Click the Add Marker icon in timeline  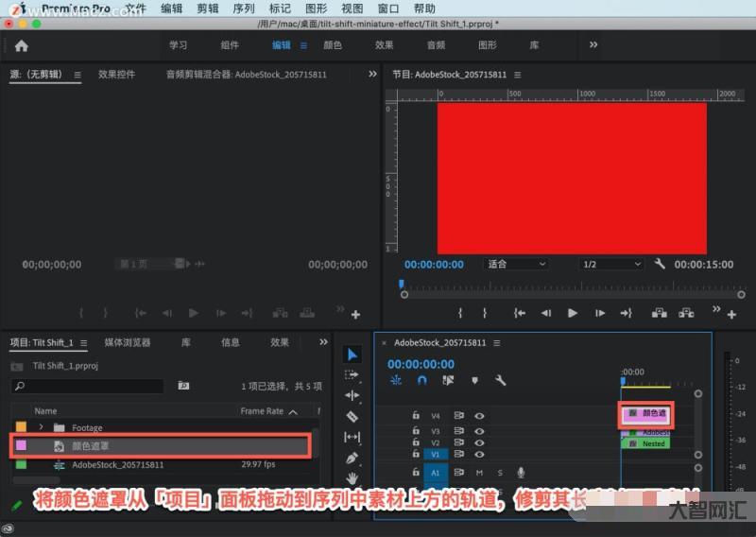[474, 381]
